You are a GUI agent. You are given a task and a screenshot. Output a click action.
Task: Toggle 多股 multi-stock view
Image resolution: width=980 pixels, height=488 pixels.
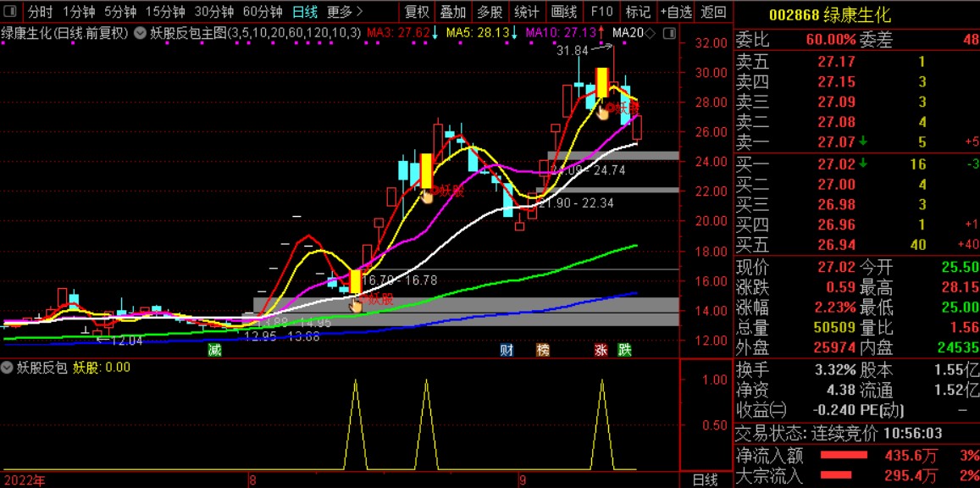point(489,11)
